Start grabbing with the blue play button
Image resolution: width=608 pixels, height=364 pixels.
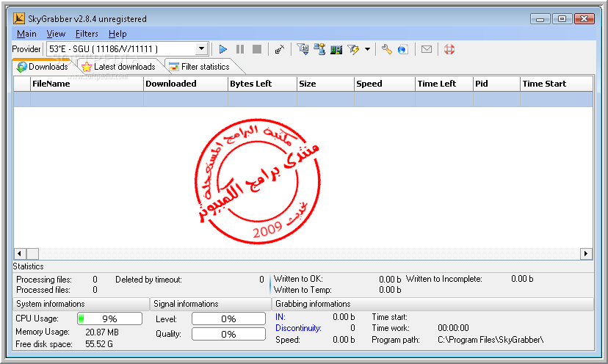click(x=222, y=49)
